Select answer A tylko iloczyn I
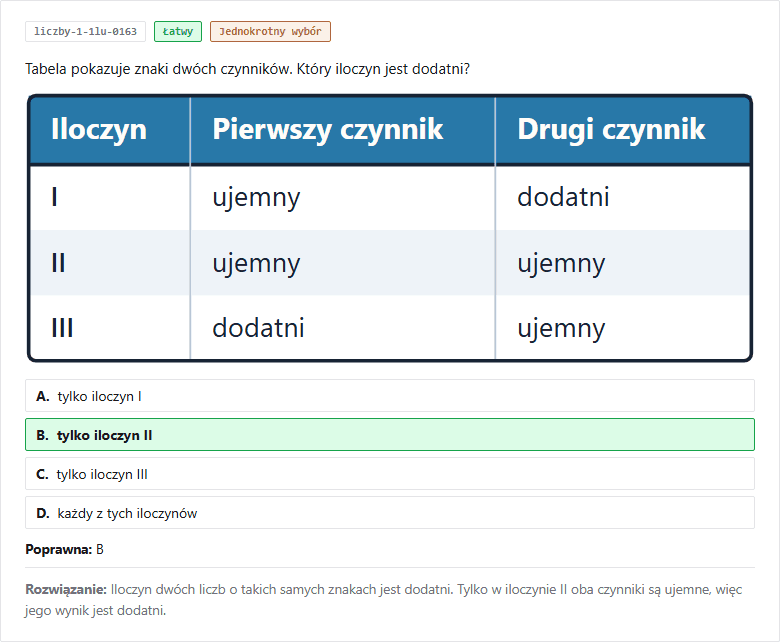 390,396
